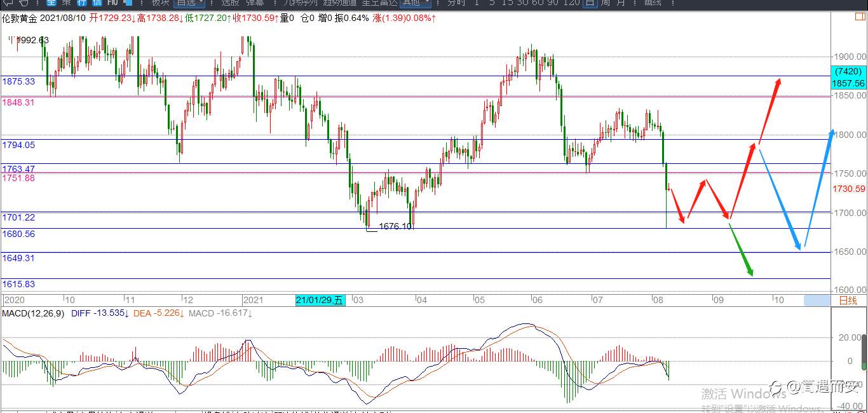Enable the 九转序列 indicator
868x413 pixels.
click(301, 3)
